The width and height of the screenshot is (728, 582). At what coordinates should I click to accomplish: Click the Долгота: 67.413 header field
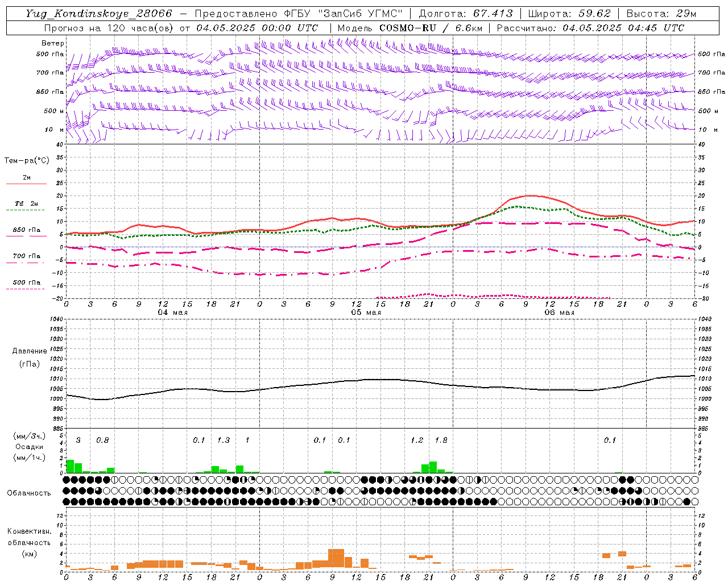point(466,14)
